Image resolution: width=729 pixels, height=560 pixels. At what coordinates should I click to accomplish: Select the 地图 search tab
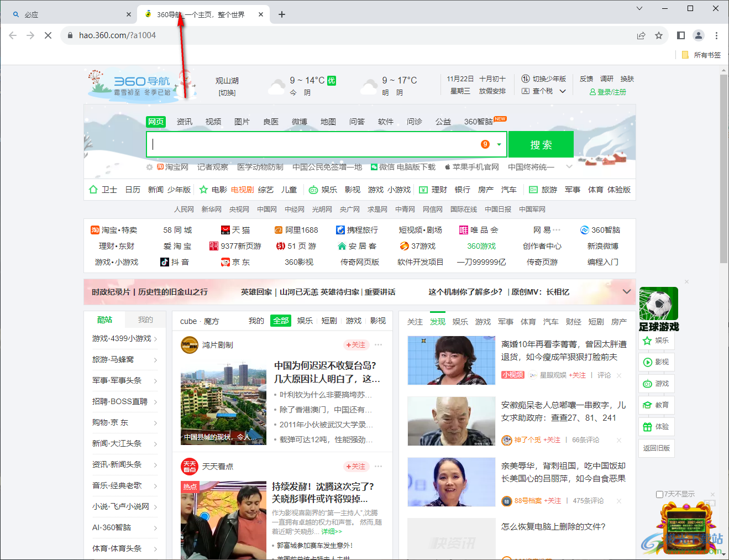(328, 122)
